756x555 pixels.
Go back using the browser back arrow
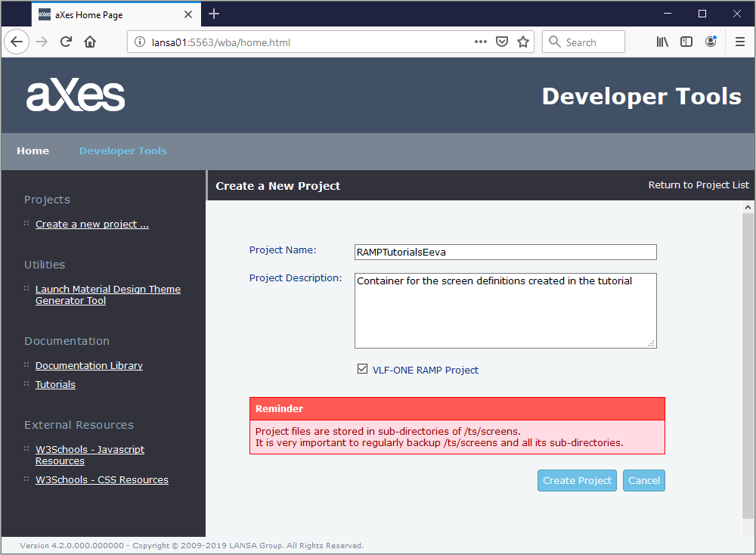17,42
